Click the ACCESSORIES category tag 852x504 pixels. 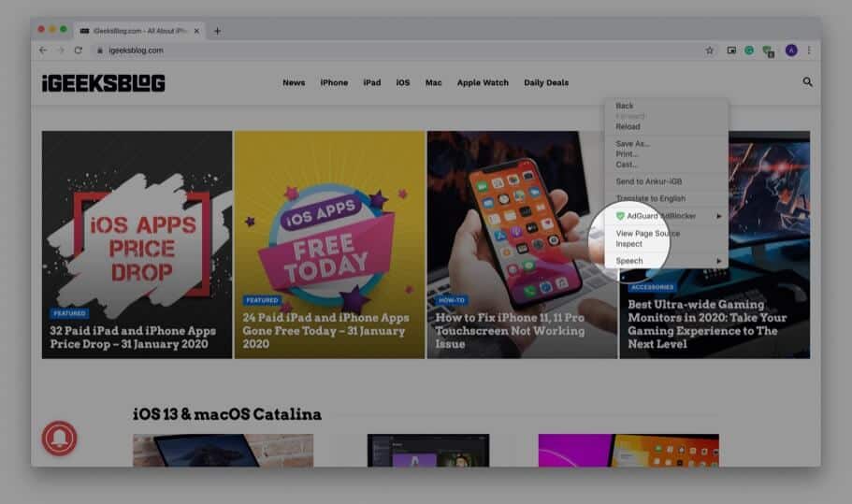[653, 287]
